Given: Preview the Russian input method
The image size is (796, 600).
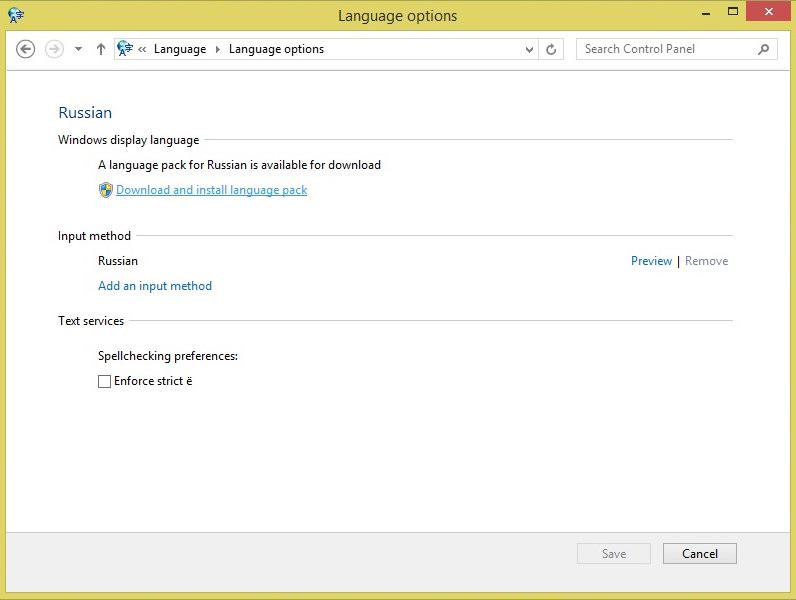Looking at the screenshot, I should pyautogui.click(x=651, y=261).
